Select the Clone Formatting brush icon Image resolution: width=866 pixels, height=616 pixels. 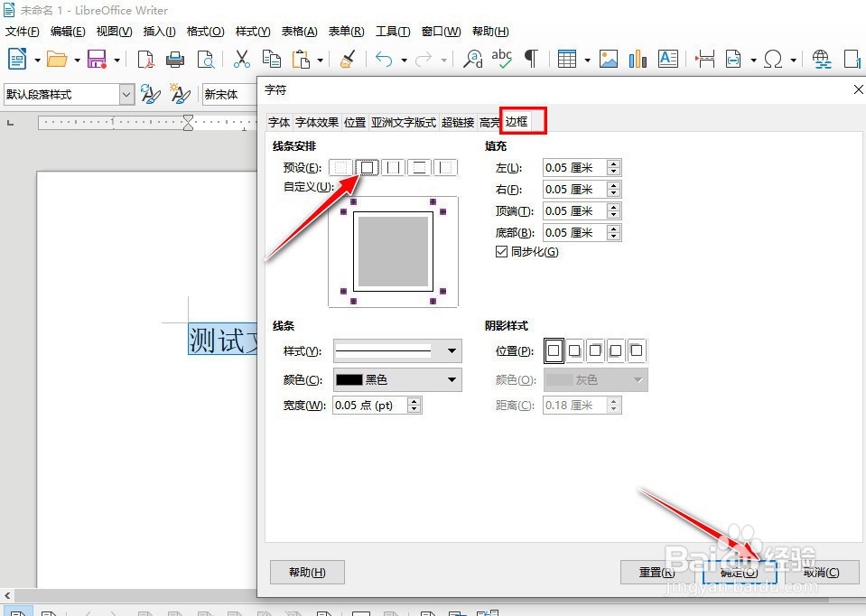click(348, 59)
